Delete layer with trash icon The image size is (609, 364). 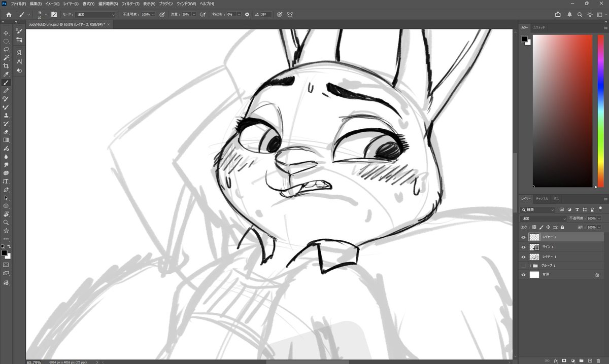pyautogui.click(x=598, y=360)
